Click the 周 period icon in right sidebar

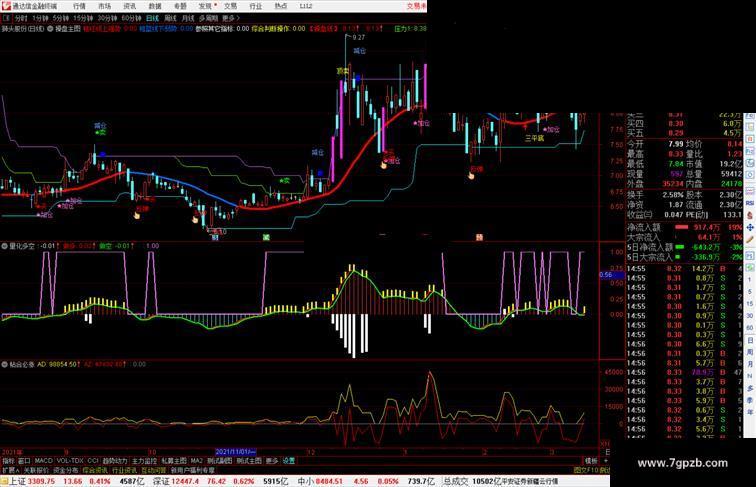click(750, 352)
